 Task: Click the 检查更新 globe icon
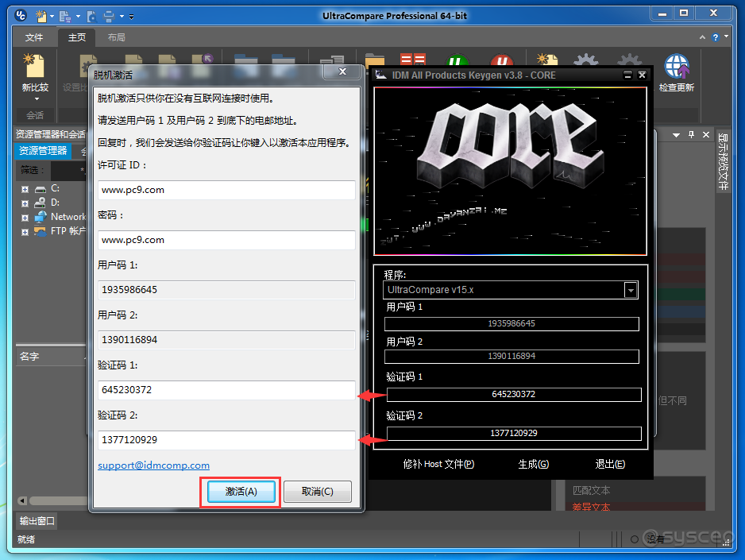(677, 66)
